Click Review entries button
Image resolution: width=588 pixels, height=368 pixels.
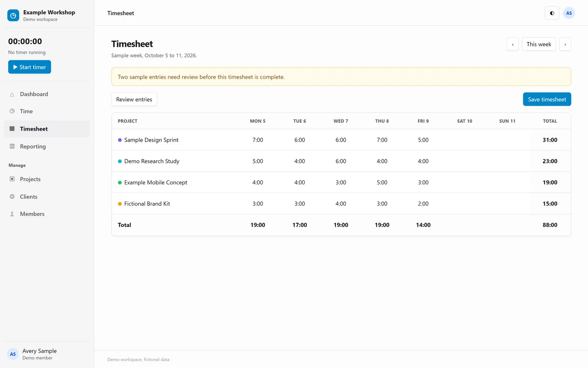click(x=134, y=99)
